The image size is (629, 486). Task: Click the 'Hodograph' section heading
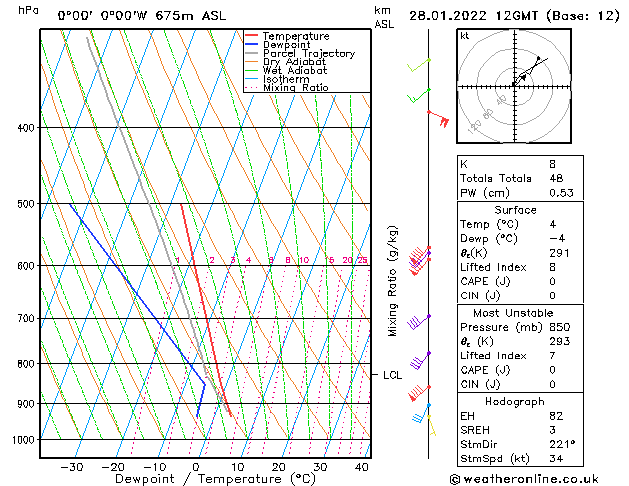click(x=515, y=402)
